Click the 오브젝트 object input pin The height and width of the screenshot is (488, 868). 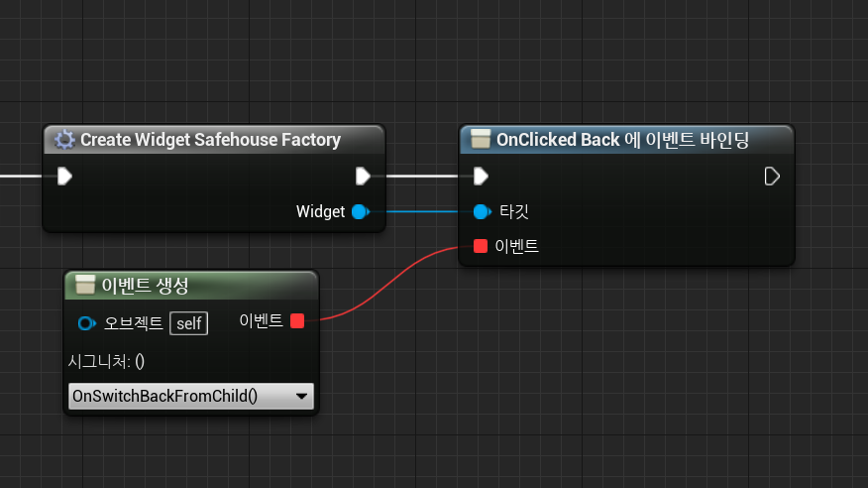point(86,323)
